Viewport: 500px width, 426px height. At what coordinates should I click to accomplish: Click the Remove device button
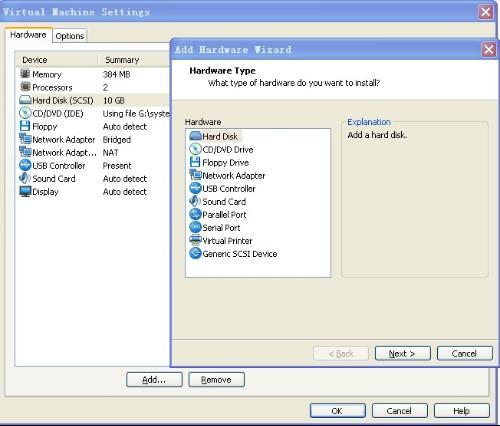[x=216, y=380]
